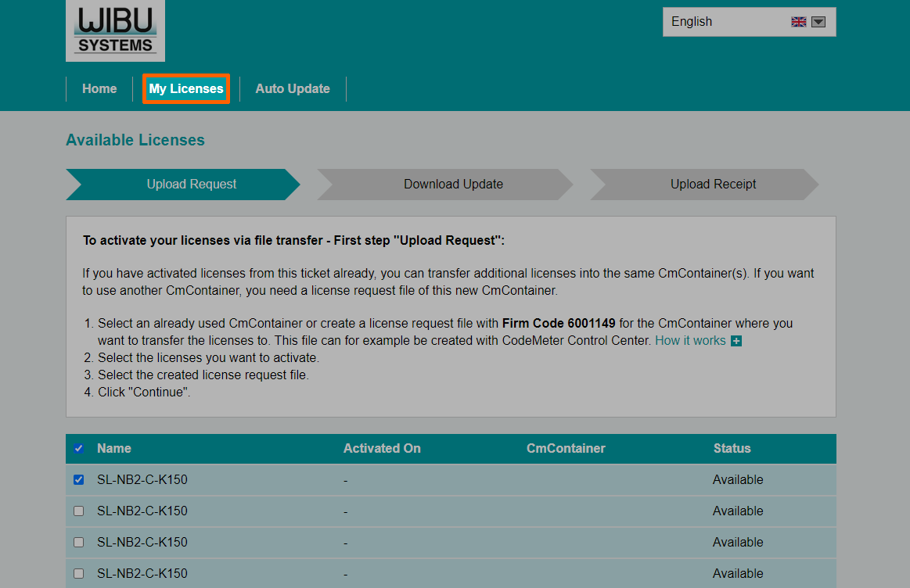The image size is (910, 588).
Task: Select the Upload Request step
Action: click(192, 185)
